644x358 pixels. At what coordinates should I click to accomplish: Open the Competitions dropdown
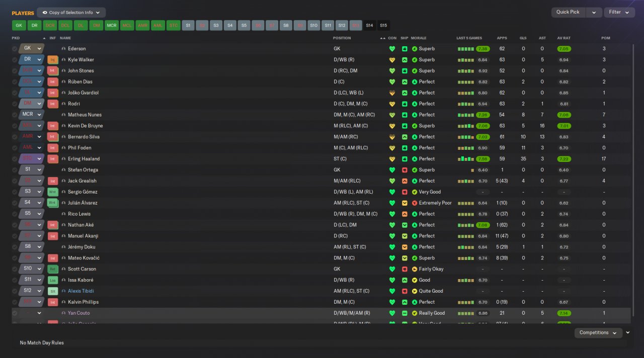598,333
